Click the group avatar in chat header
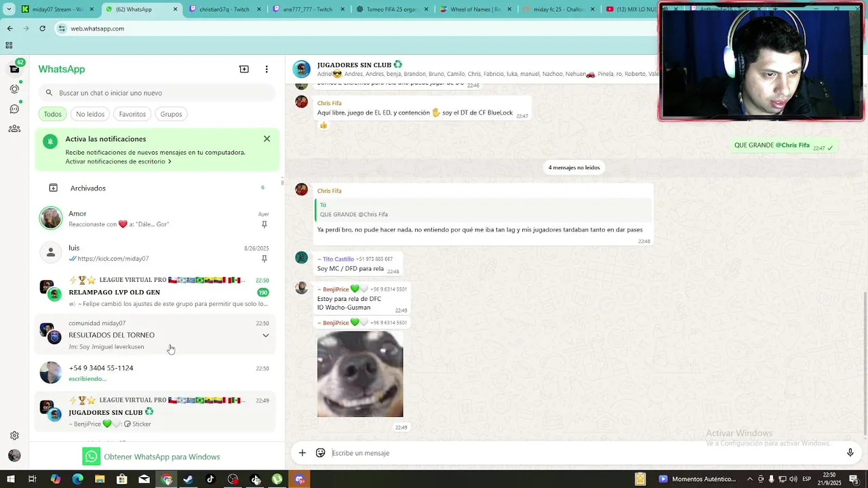The image size is (868, 488). point(302,69)
